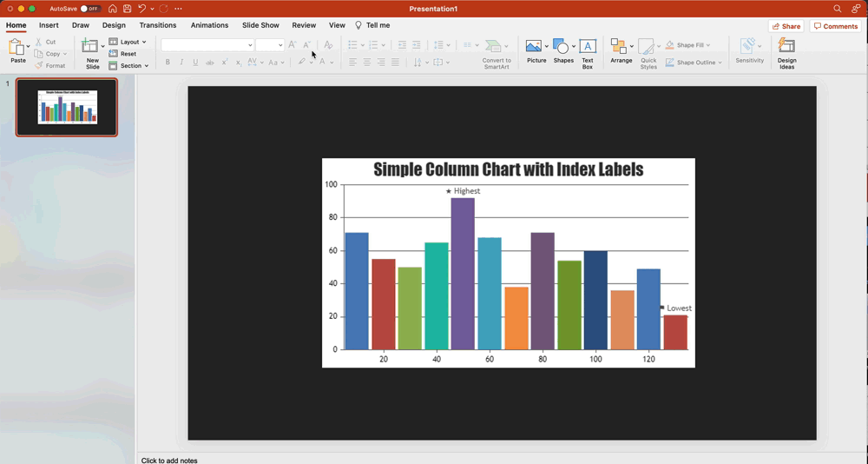Image resolution: width=868 pixels, height=464 pixels.
Task: Click the Copy icon
Action: coord(39,54)
